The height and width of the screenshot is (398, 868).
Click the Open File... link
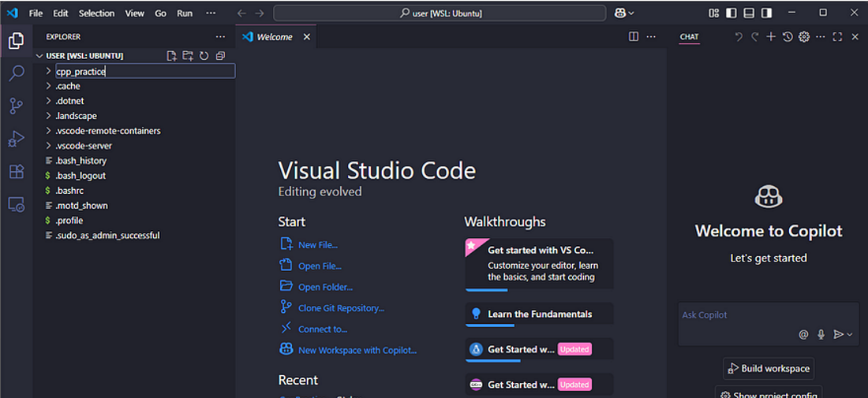point(320,266)
